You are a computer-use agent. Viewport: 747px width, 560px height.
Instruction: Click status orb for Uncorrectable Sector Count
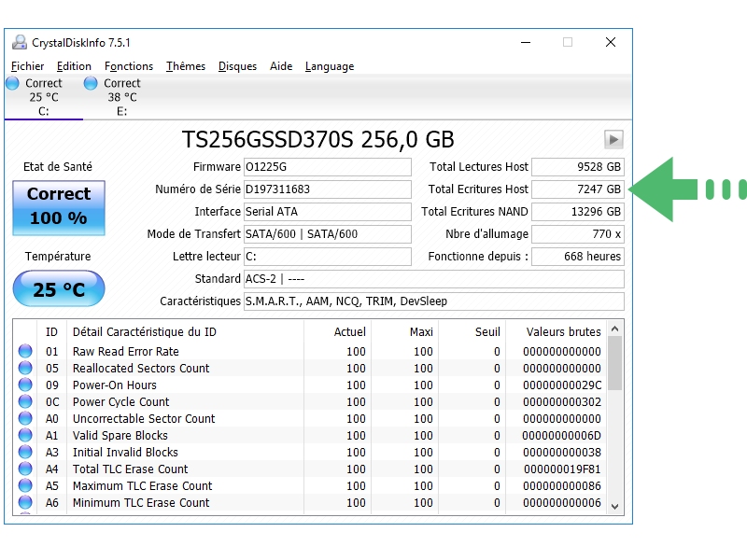coord(25,418)
